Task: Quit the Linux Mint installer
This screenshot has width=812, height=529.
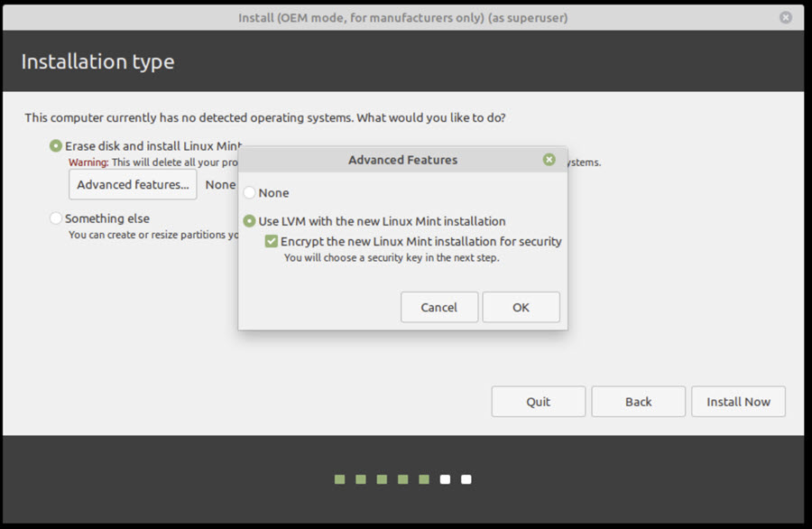Action: pyautogui.click(x=538, y=401)
